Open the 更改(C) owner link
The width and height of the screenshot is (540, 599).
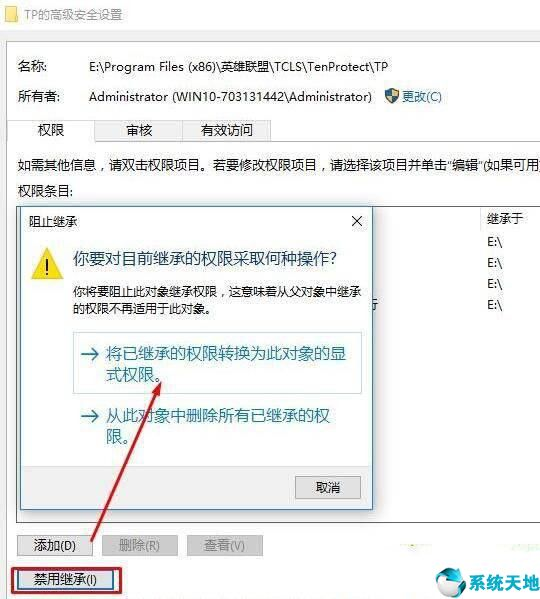(422, 96)
